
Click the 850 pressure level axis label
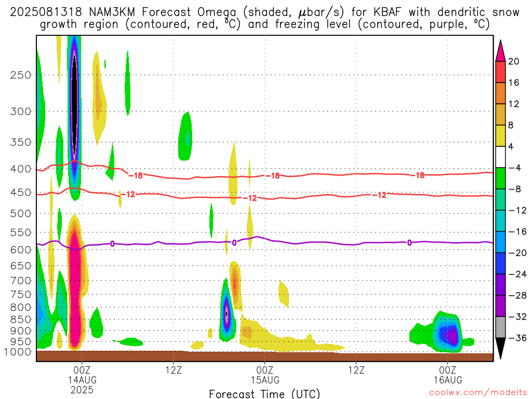(21, 320)
